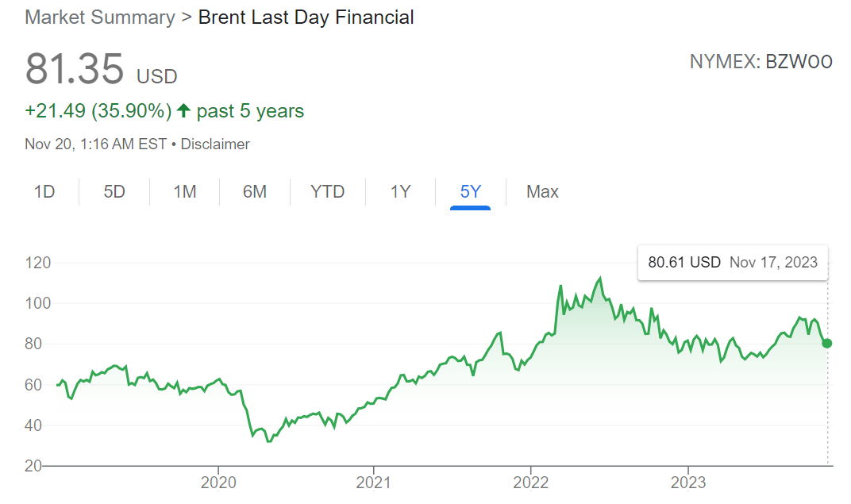Switch chart to 1Y range

coord(400,192)
